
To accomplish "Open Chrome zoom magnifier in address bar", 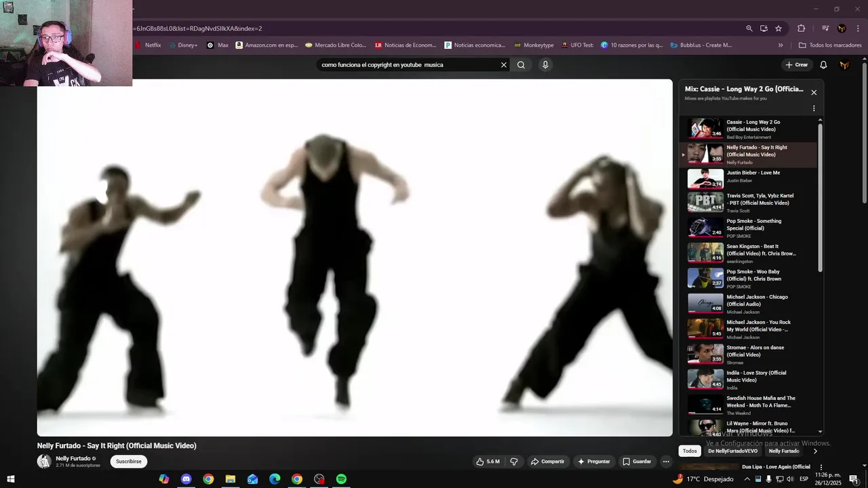I will 749,28.
